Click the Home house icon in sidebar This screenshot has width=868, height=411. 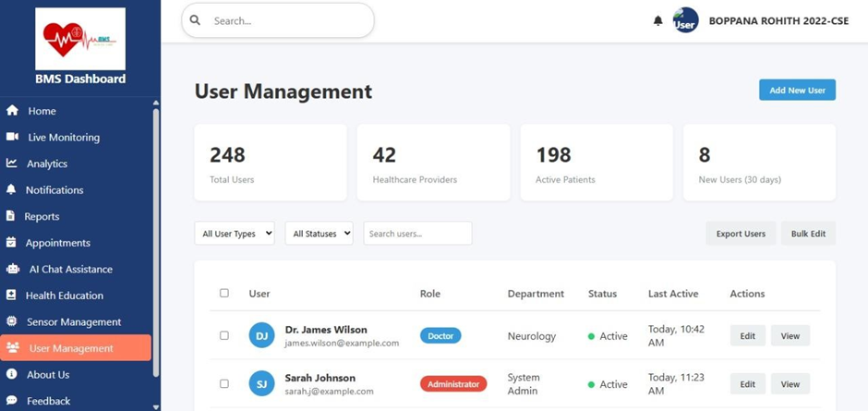[12, 111]
